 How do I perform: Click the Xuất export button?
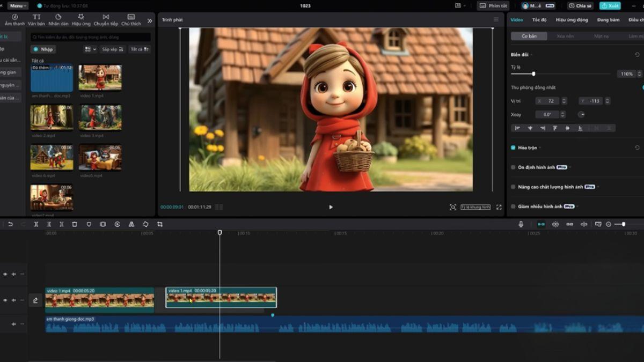tap(610, 5)
